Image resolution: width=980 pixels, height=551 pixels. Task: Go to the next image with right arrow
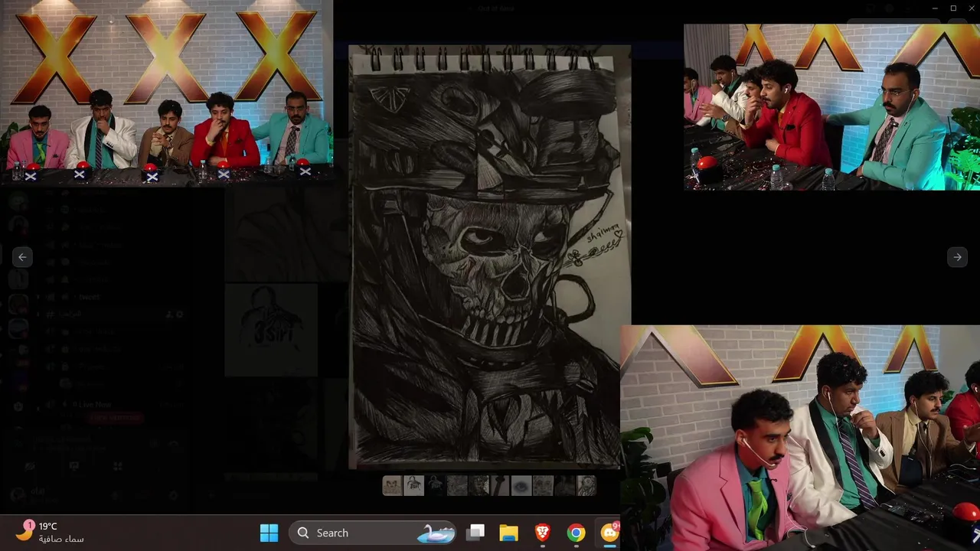957,257
